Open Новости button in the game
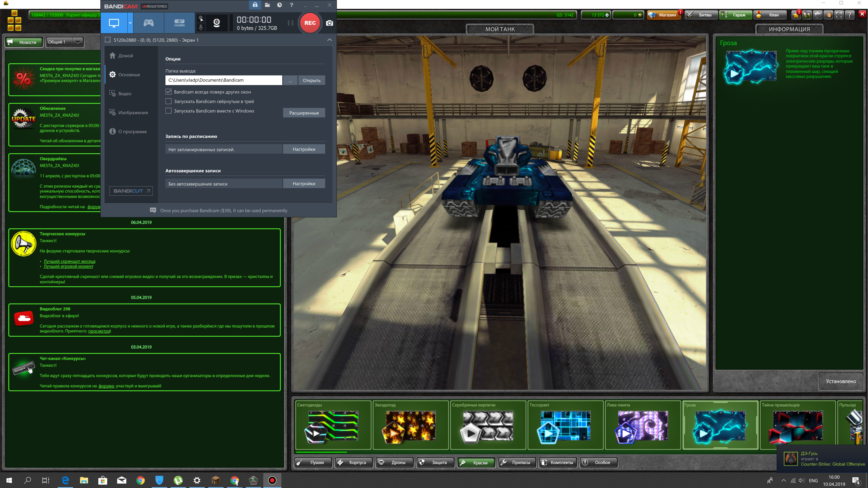The image size is (868, 488). 24,42
